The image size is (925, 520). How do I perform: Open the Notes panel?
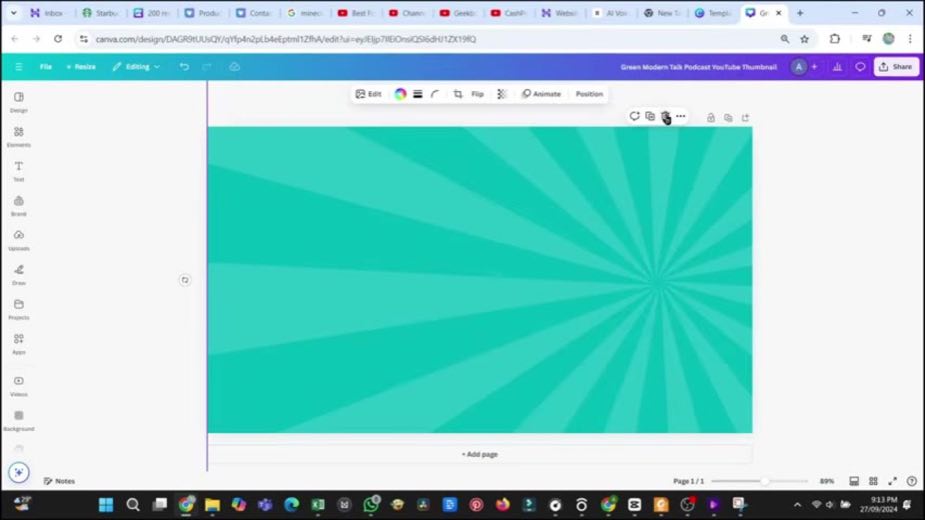pyautogui.click(x=60, y=481)
